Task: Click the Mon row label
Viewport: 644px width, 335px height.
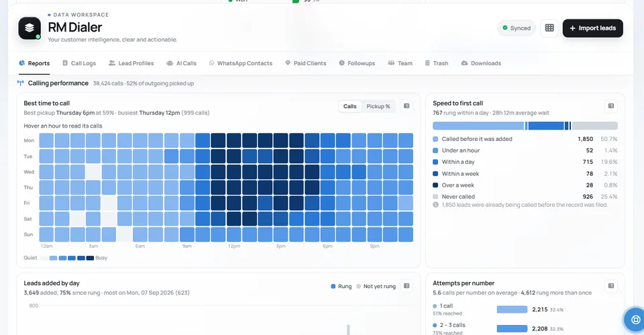Action: click(29, 140)
